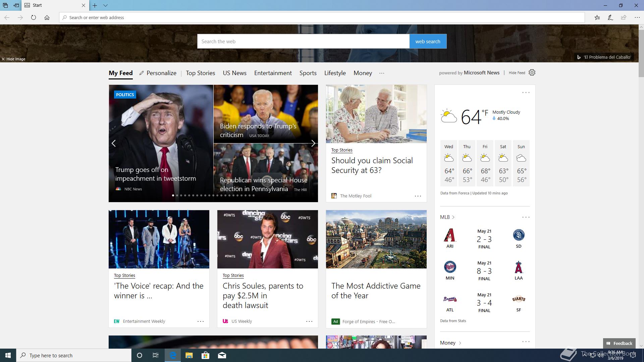Set these tabs aside icon
This screenshot has height=362, width=644.
(16, 5)
